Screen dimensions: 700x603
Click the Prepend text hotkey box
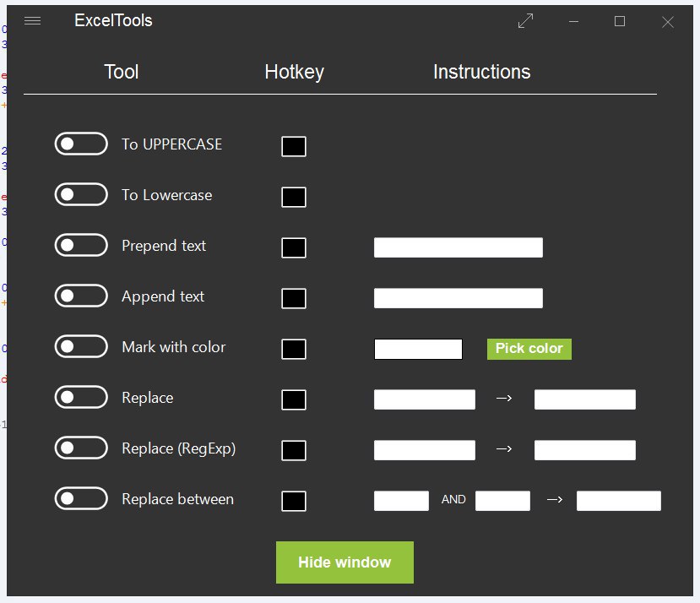click(294, 248)
